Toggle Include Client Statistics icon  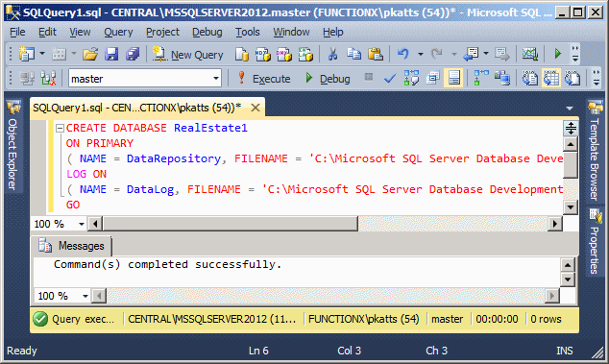point(502,78)
